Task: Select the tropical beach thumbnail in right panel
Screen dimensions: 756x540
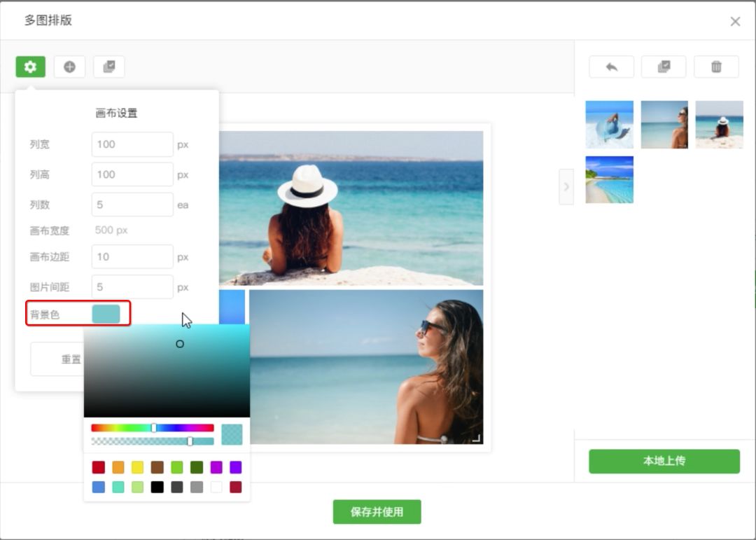Action: 609,179
